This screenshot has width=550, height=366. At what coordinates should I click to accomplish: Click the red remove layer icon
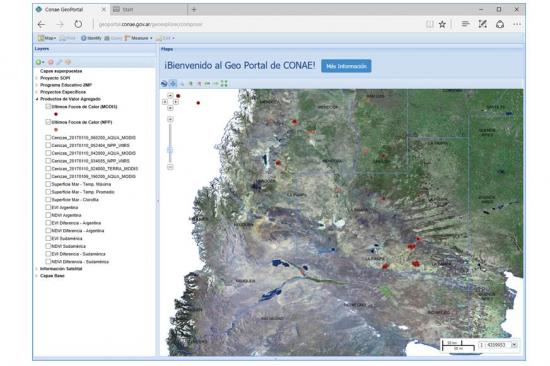(51, 62)
